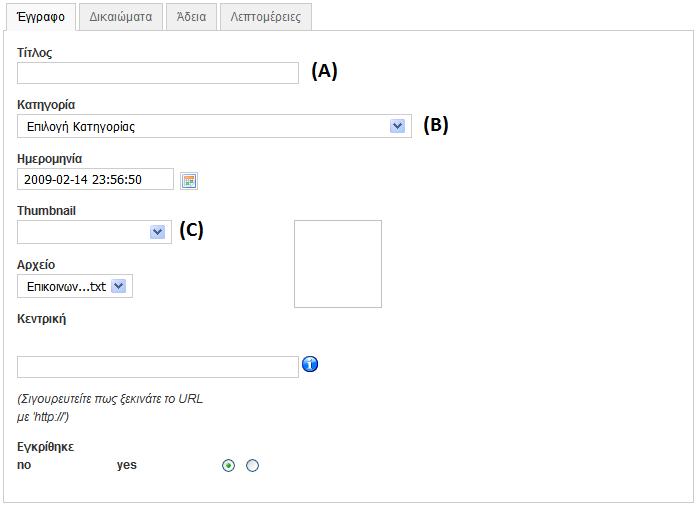This screenshot has height=507, width=698.
Task: Expand the Κατηγορία dropdown
Action: click(398, 126)
